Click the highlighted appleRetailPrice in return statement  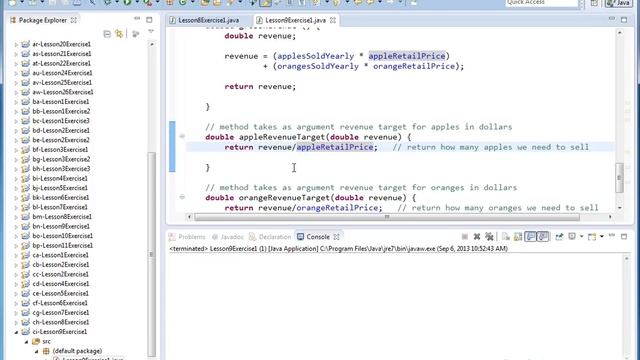click(335, 147)
